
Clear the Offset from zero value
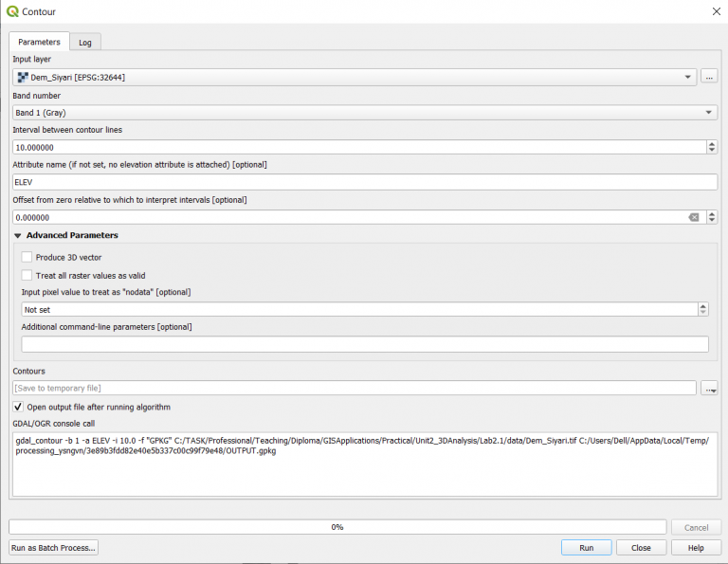(693, 217)
